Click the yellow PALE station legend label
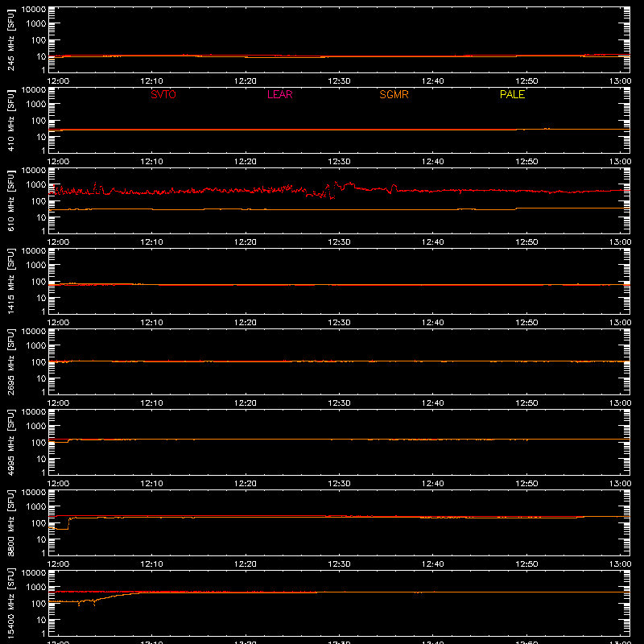The height and width of the screenshot is (644, 644). [512, 94]
